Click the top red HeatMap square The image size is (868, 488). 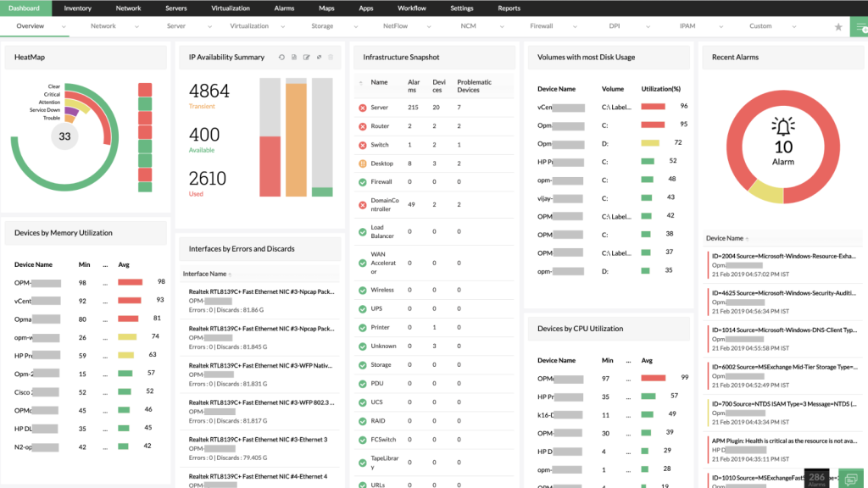tap(145, 90)
